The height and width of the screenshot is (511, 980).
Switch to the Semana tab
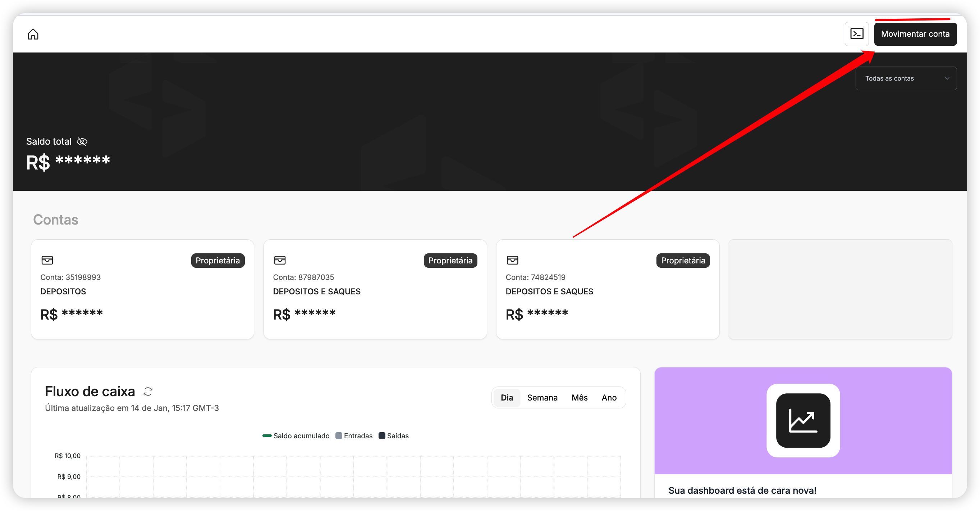click(542, 398)
